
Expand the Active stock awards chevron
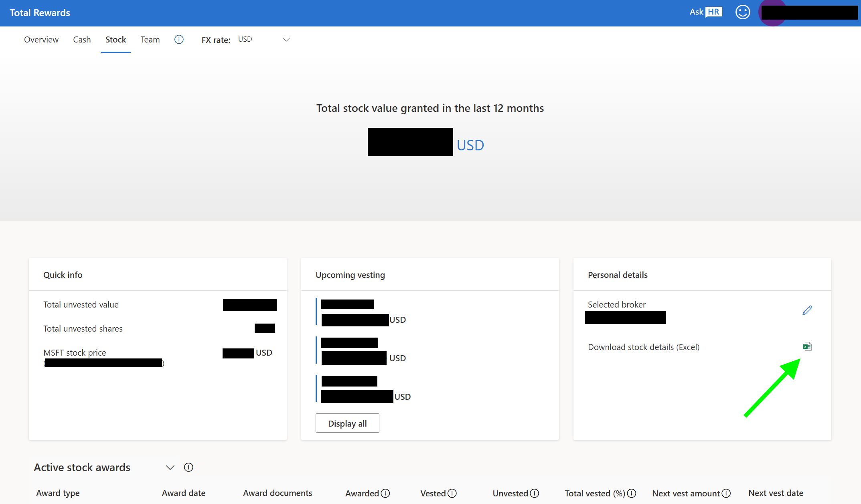[x=170, y=468]
